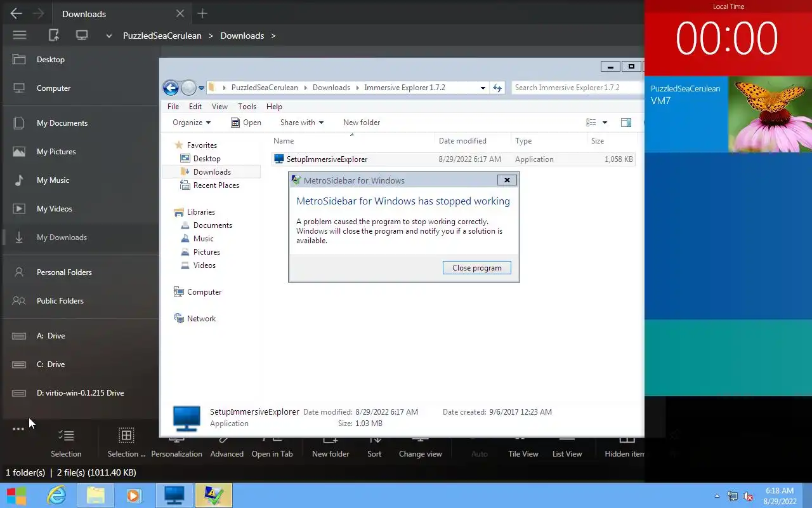
Task: Open the File menu in Windows Explorer
Action: (x=173, y=107)
